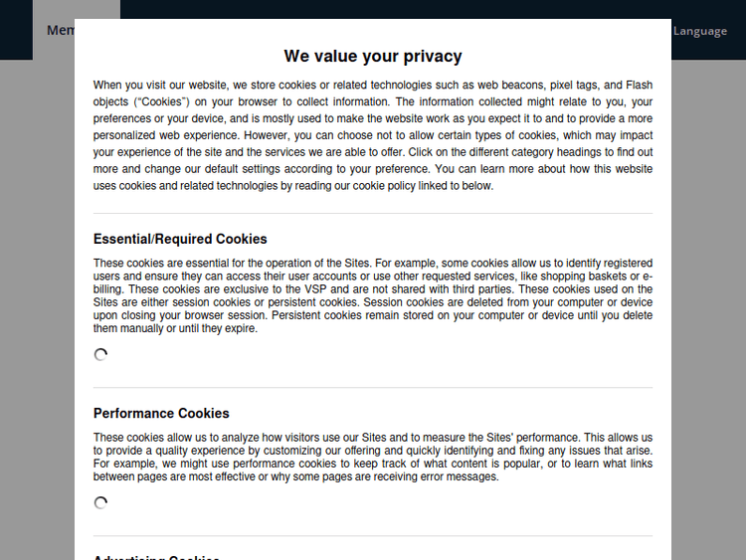Viewport: 746px width, 560px height.
Task: Click the loading spinner under Performance Cookies
Action: [100, 503]
